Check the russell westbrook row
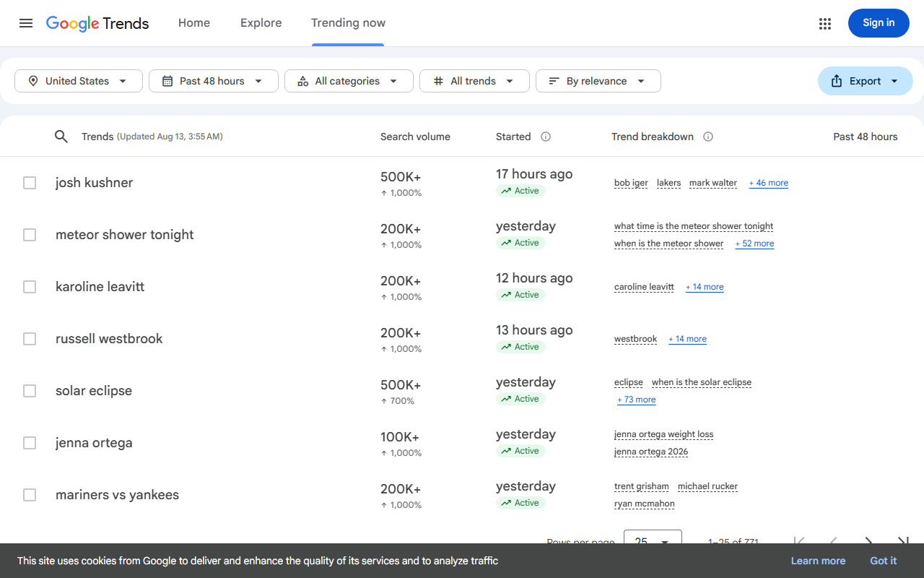The width and height of the screenshot is (924, 578). [30, 339]
